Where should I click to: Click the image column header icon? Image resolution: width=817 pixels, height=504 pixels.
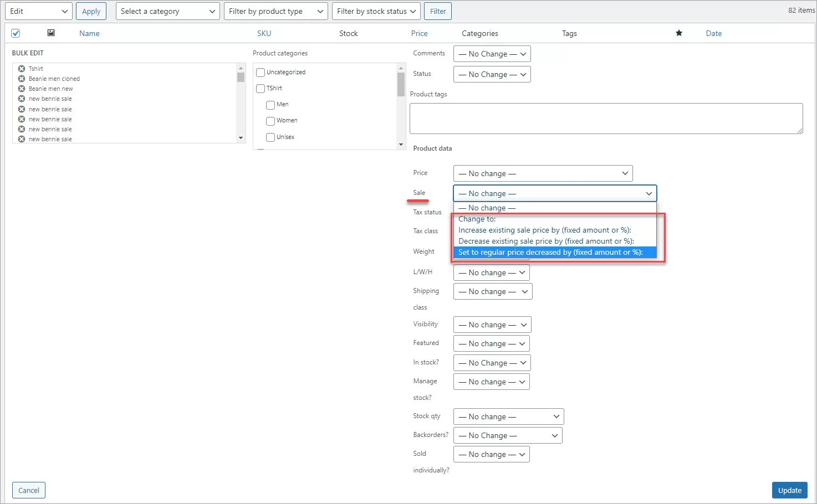click(x=50, y=33)
